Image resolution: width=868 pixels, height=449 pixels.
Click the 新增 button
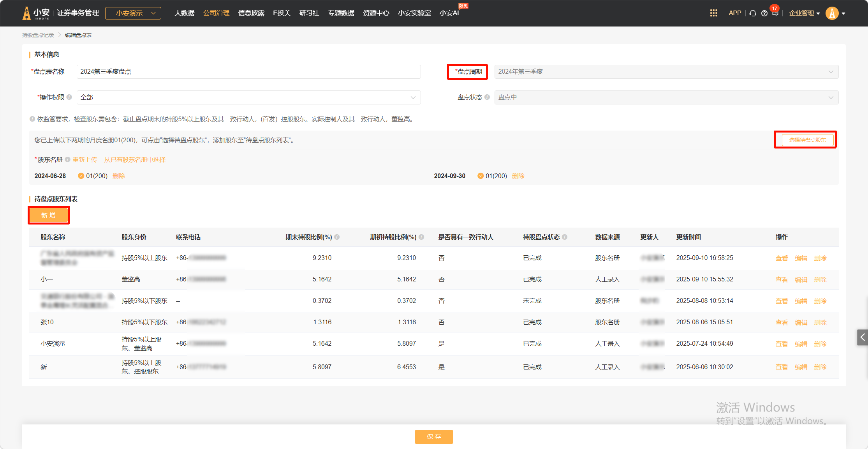click(x=49, y=215)
